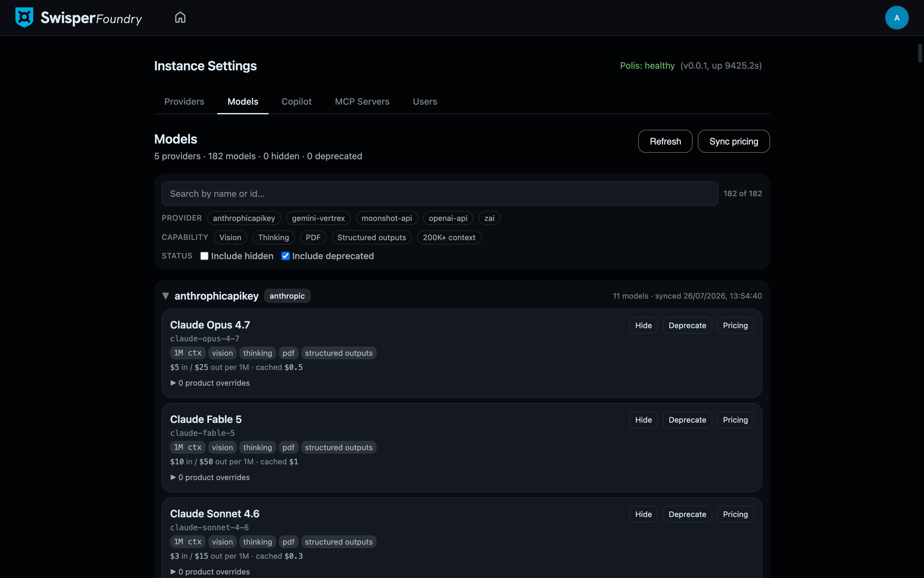
Task: Collapse the anthrophicapikey provider group
Action: point(165,296)
